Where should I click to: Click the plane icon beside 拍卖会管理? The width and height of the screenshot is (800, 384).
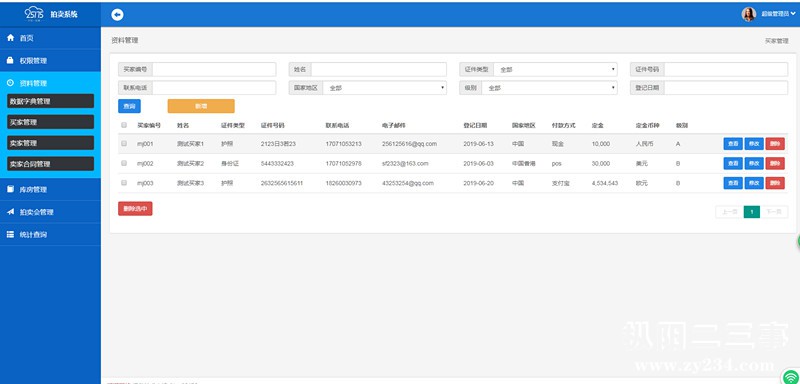(10, 212)
